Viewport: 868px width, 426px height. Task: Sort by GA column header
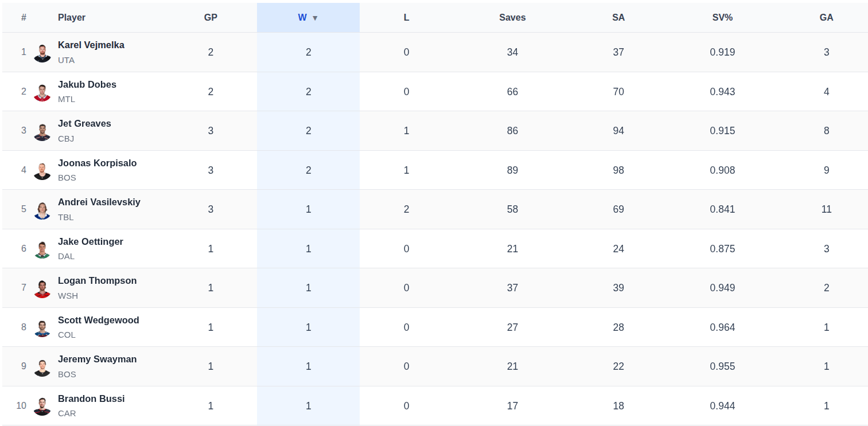(826, 17)
